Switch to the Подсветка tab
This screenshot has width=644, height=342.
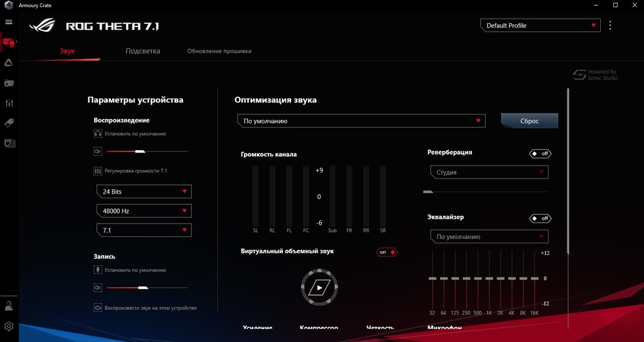pyautogui.click(x=142, y=52)
